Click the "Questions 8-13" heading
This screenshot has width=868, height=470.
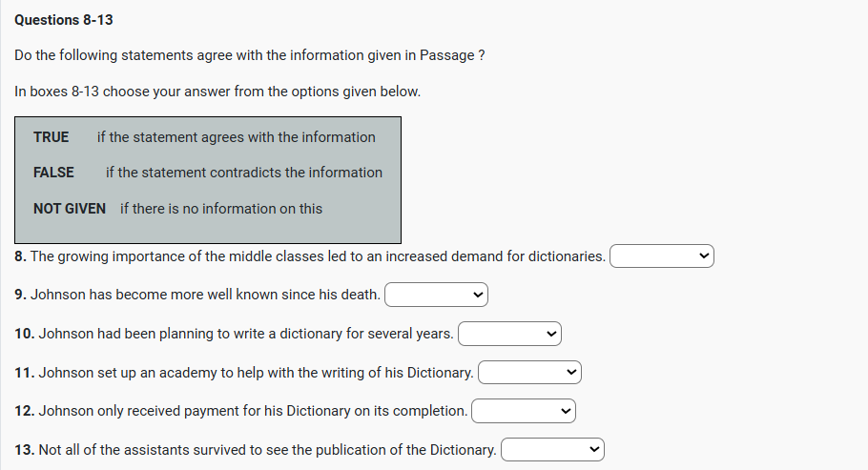(64, 19)
